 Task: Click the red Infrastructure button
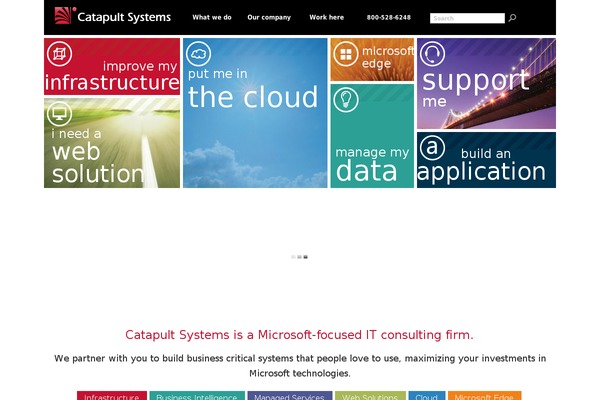[x=112, y=396]
